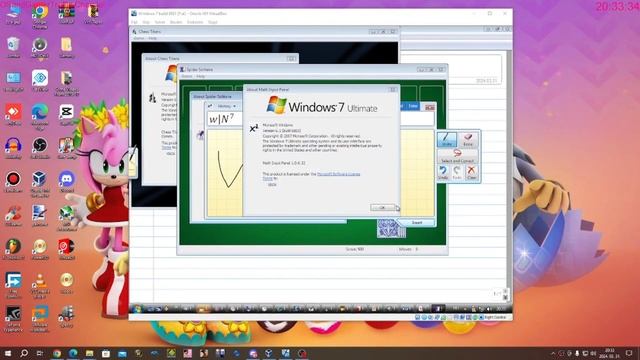The image size is (640, 360).
Task: Open the OBS Studio desktop shortcut
Action: pos(40,149)
